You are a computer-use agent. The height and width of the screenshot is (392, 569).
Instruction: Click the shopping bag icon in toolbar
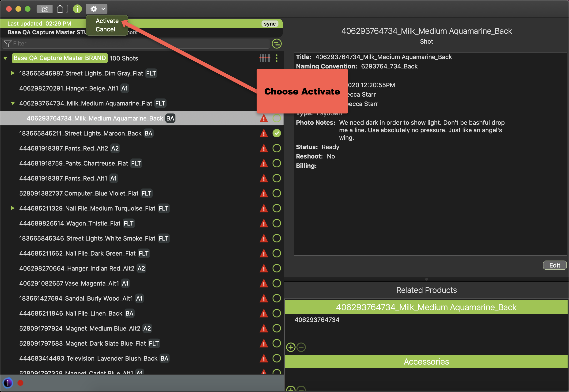[60, 9]
